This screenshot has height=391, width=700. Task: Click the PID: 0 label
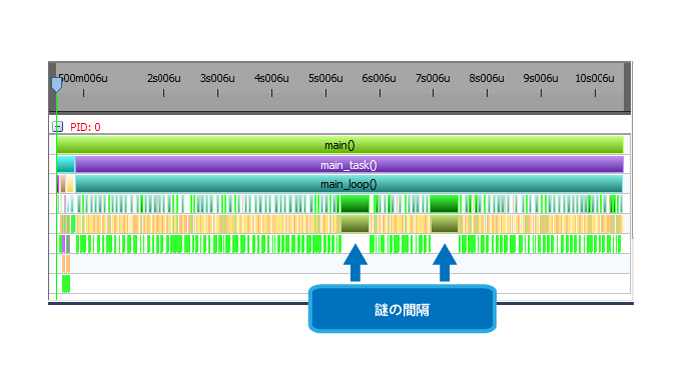85,127
